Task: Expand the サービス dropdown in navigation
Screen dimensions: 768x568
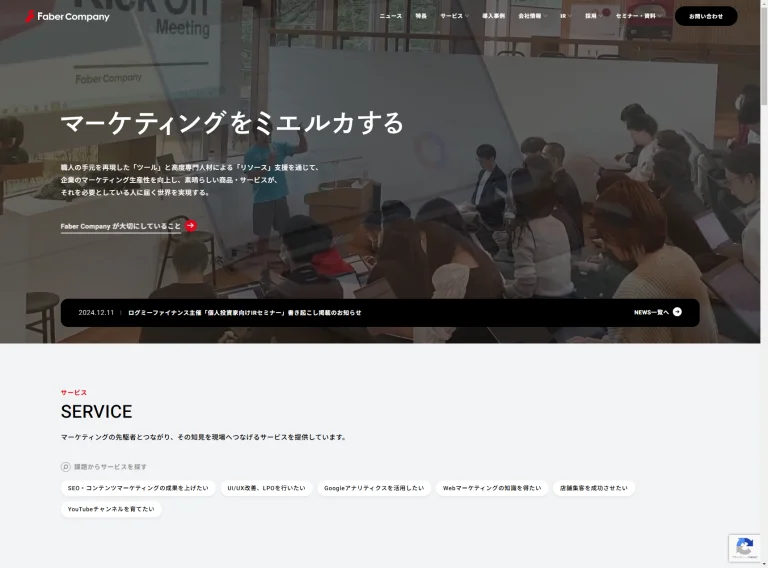Action: pyautogui.click(x=454, y=16)
